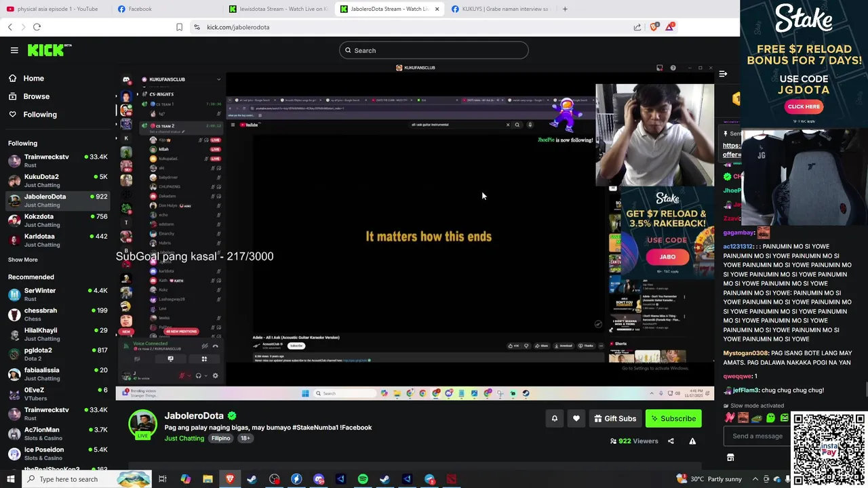Open Dota 2 from the taskbar
868x488 pixels.
[x=452, y=479]
